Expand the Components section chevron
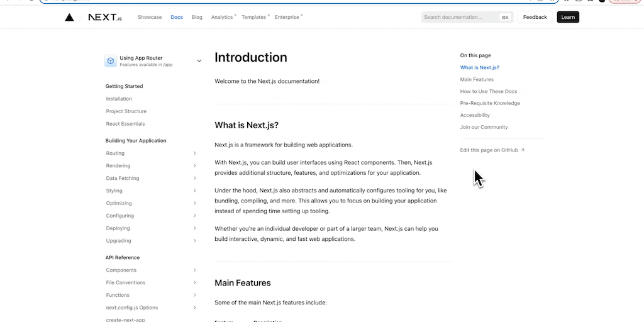Viewport: 644px width, 322px height. pyautogui.click(x=194, y=270)
